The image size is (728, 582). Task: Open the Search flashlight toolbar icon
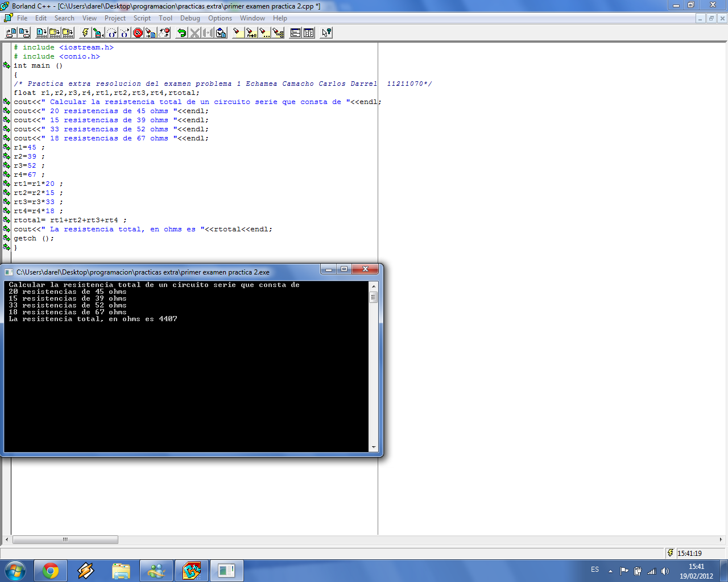(239, 32)
